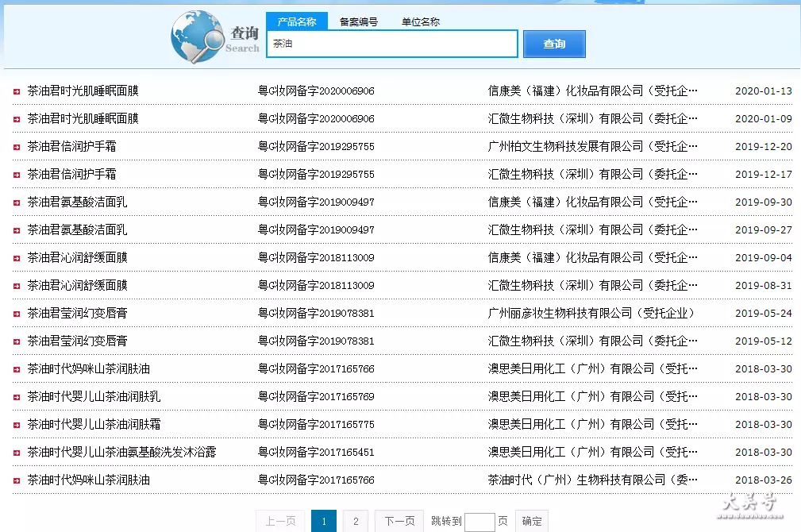
Task: Click red arrow bullet beside 睡眠面膜 row dated 2020-01-09
Action: point(17,119)
